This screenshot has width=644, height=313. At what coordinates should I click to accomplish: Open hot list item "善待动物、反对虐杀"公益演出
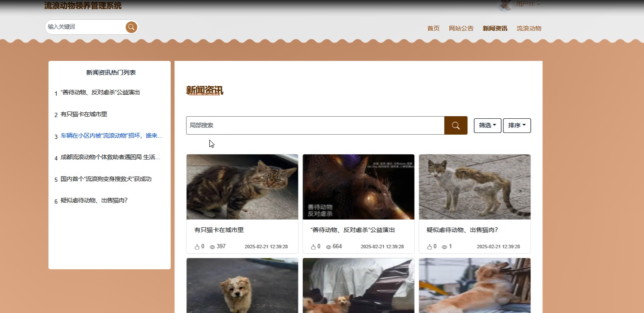[100, 93]
